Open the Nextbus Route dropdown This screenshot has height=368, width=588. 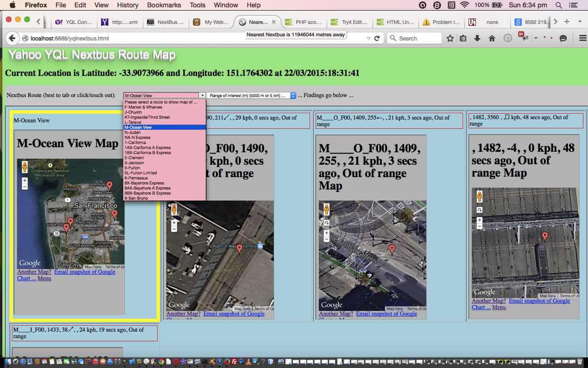(x=164, y=95)
